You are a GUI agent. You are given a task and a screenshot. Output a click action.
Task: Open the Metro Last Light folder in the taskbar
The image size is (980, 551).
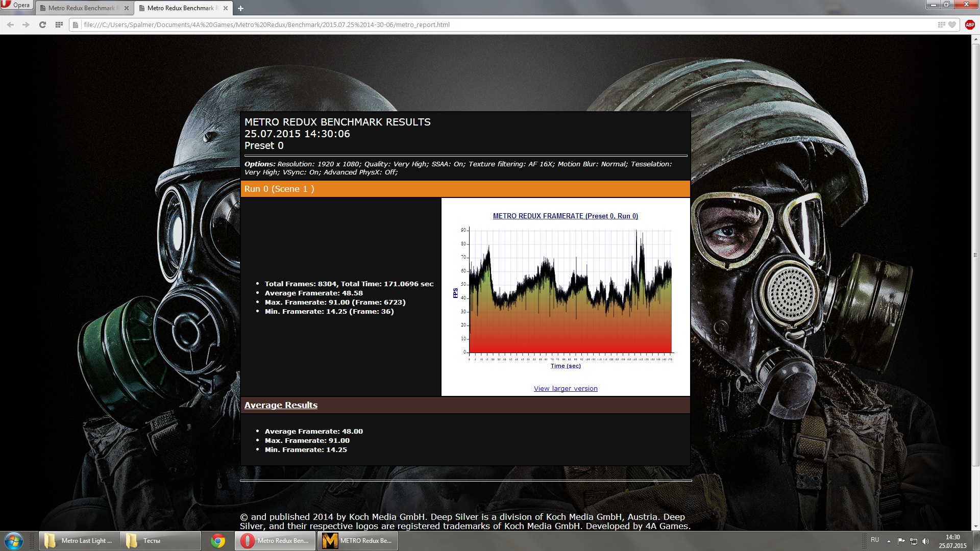(79, 541)
